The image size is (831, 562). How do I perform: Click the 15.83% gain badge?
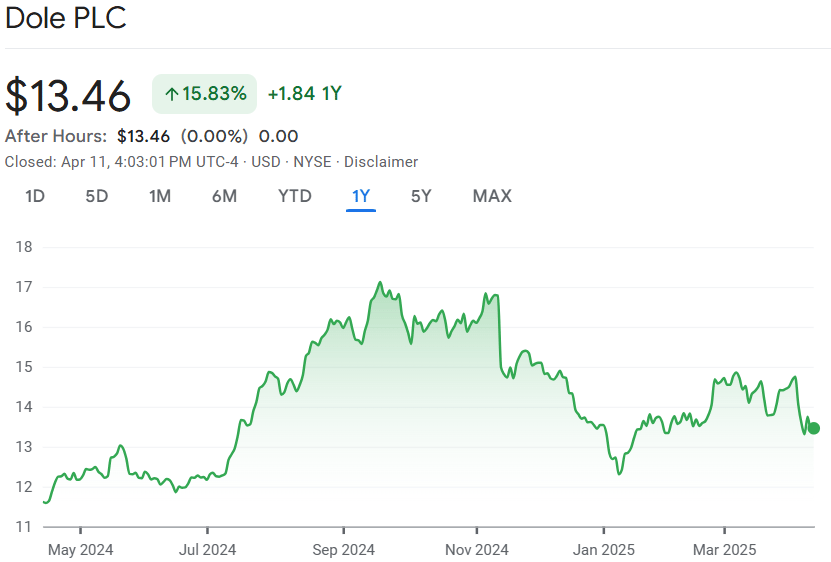click(x=205, y=94)
